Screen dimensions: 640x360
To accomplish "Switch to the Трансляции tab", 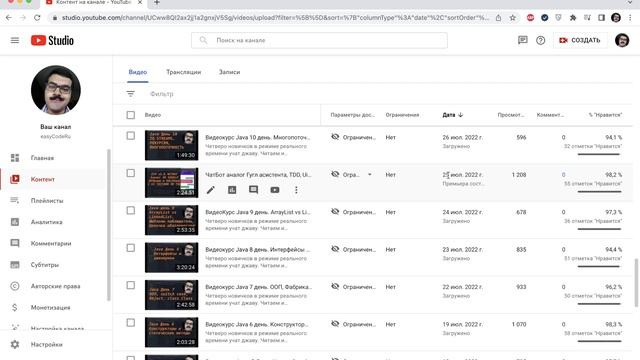I will pyautogui.click(x=184, y=72).
